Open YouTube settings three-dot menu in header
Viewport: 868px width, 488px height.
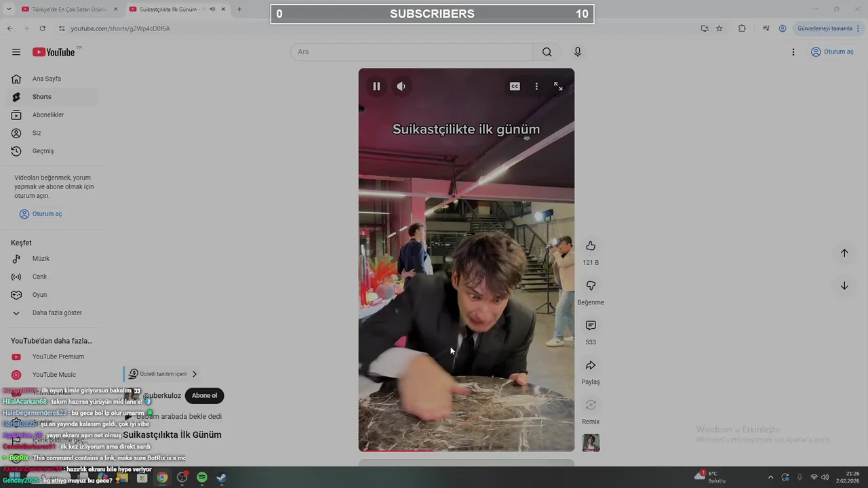[793, 52]
